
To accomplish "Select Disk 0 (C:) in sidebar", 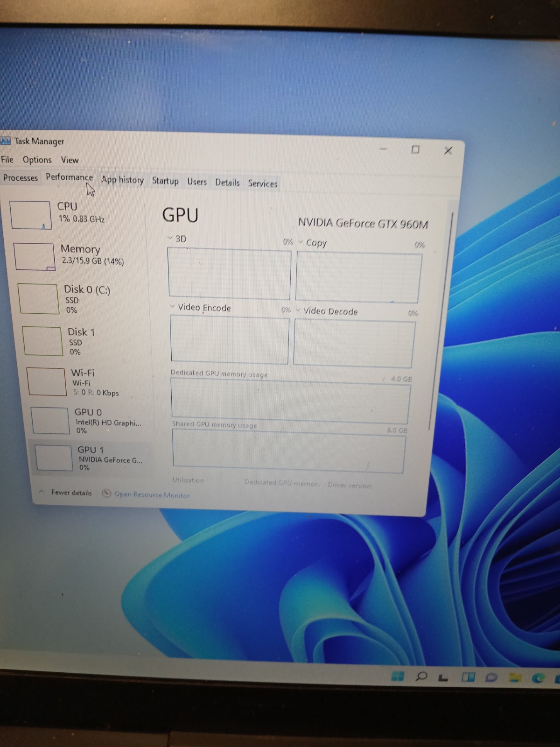I will [82, 299].
